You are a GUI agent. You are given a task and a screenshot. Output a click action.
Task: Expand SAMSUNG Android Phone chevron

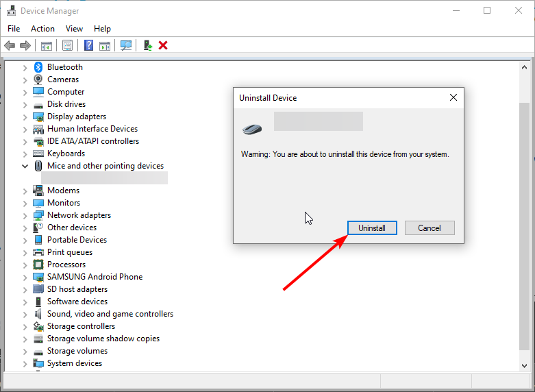[25, 278]
